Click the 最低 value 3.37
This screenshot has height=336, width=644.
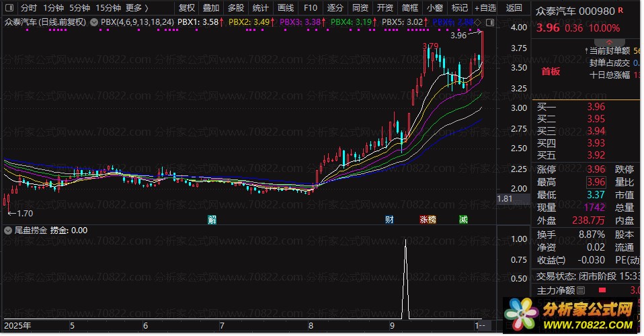click(x=596, y=195)
